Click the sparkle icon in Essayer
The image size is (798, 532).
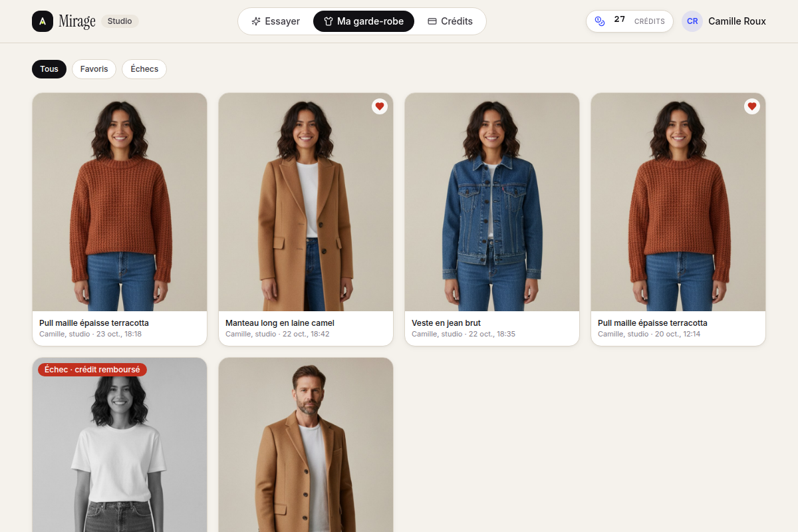256,21
